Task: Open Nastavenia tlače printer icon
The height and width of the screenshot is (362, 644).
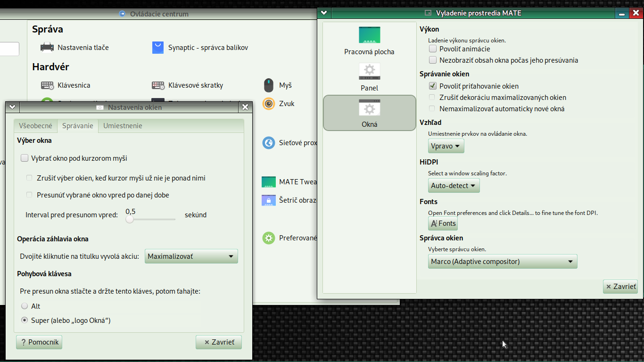Action: click(47, 48)
